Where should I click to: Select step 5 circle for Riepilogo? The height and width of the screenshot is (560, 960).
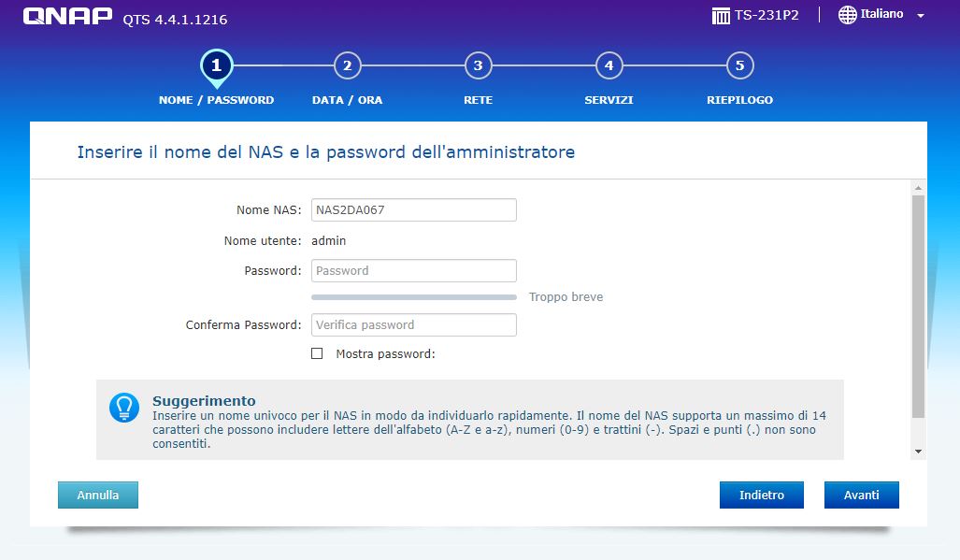click(739, 65)
